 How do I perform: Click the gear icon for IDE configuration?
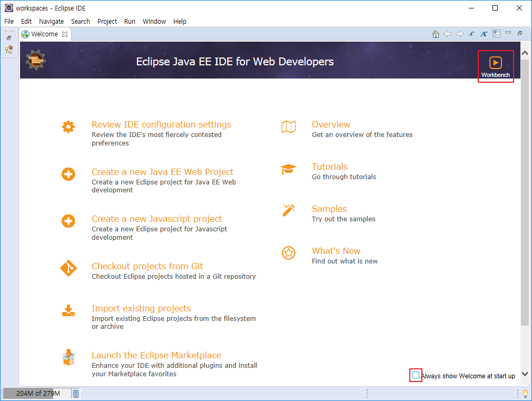(68, 127)
